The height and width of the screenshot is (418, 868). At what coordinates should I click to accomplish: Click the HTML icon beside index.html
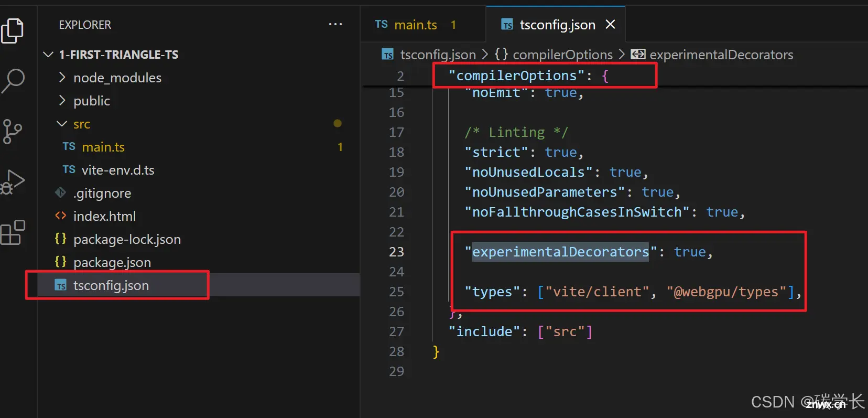coord(61,216)
